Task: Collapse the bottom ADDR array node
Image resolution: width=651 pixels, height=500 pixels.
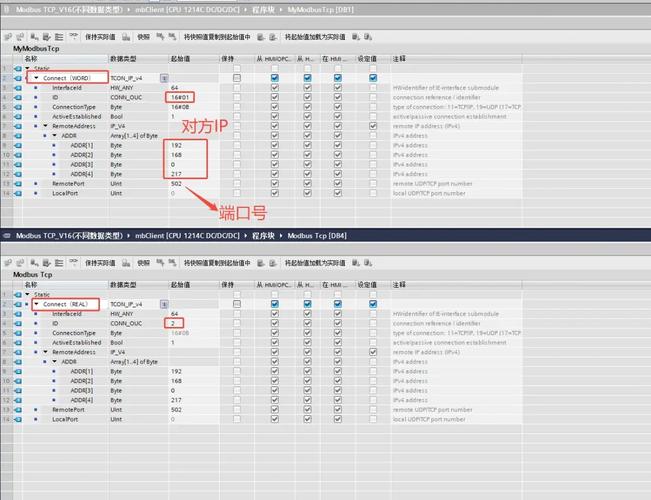Action: pyautogui.click(x=55, y=362)
